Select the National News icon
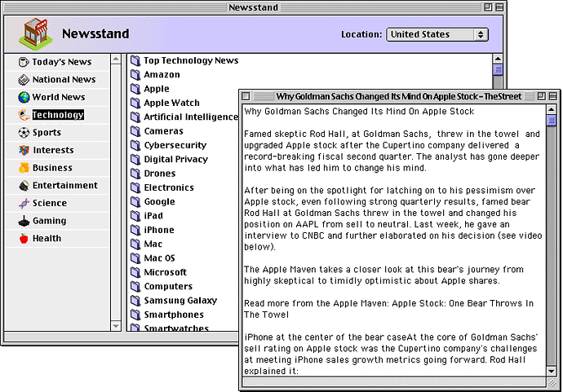Viewport: 563px width, 392px height. click(x=24, y=80)
